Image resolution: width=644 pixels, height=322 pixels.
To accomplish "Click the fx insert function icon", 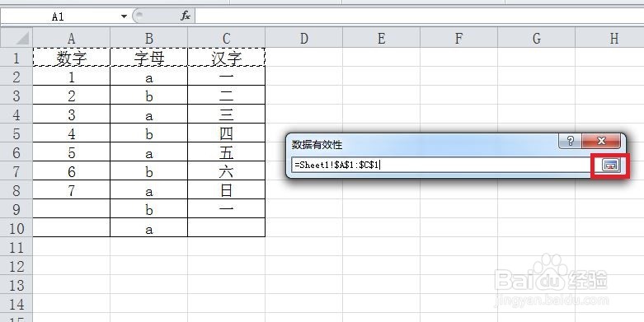I will (x=186, y=16).
